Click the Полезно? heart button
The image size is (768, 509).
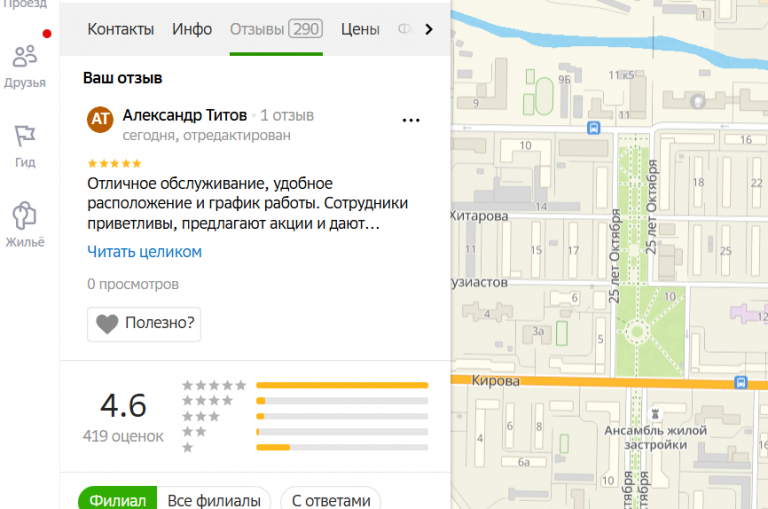click(x=144, y=324)
